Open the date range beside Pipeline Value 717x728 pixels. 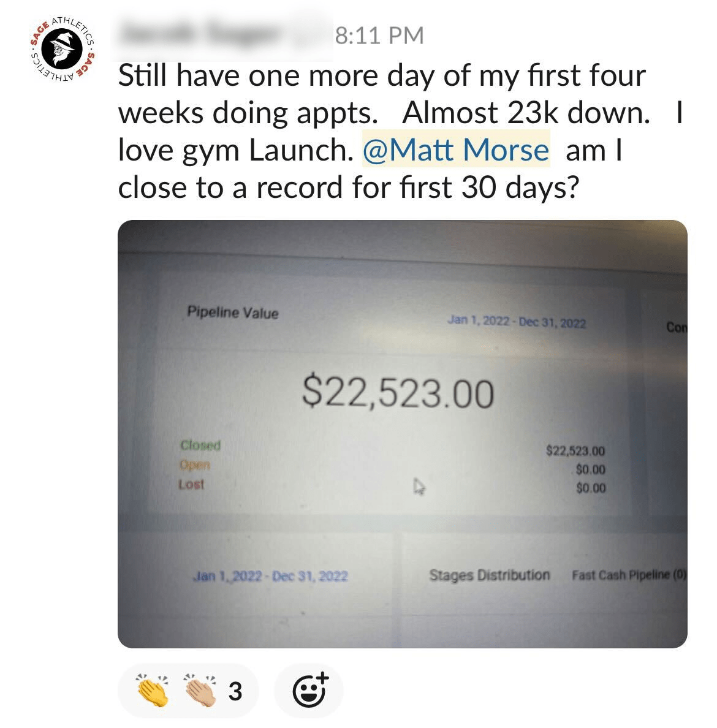click(x=516, y=322)
